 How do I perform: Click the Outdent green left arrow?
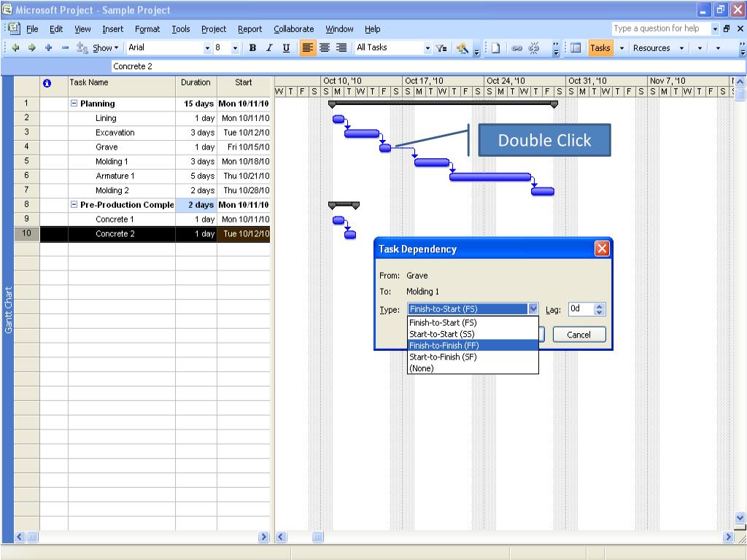point(15,47)
